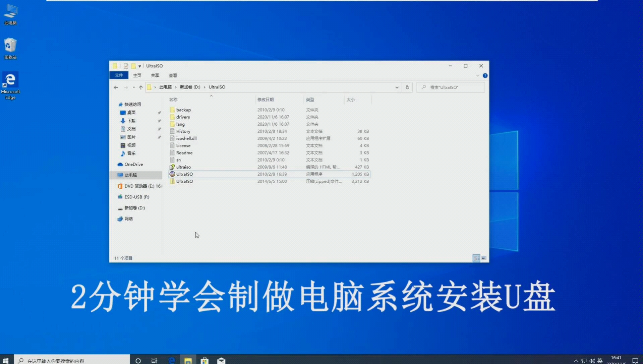Click UltraISO in the address breadcrumb
The image size is (643, 364).
(x=217, y=87)
